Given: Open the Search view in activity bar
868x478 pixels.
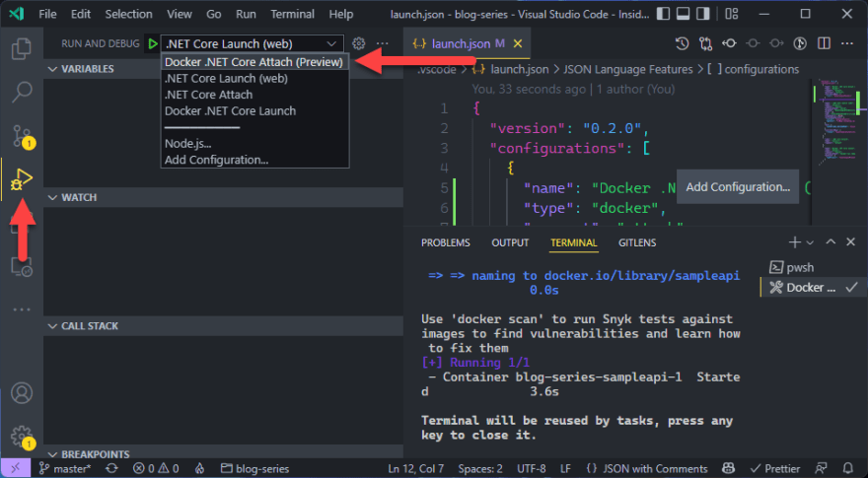Looking at the screenshot, I should [22, 92].
